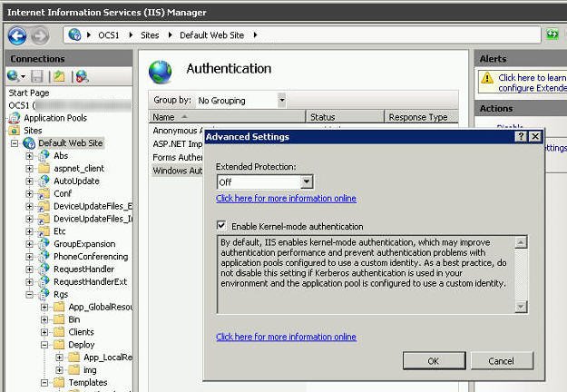Expand the App_GlobalResources tree node

(x=44, y=308)
